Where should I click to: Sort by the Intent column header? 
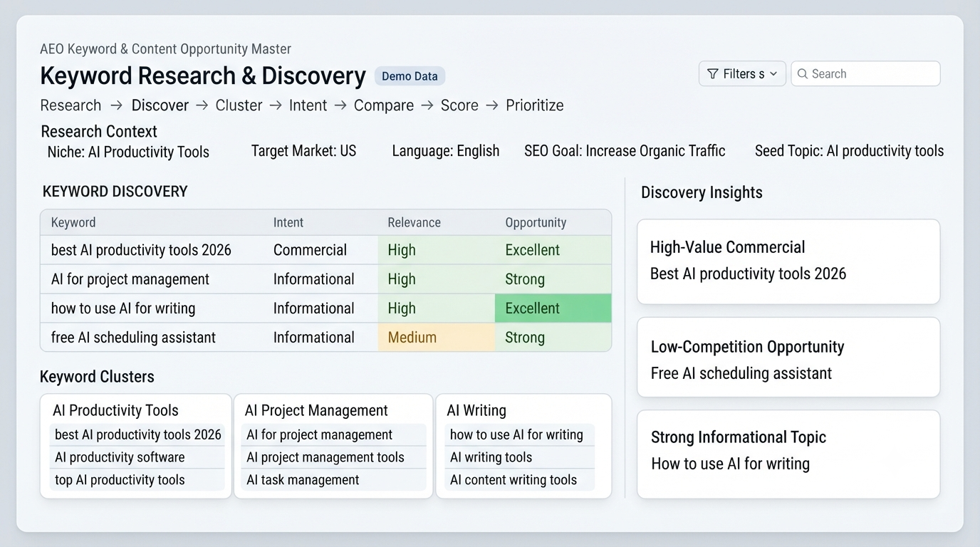288,222
